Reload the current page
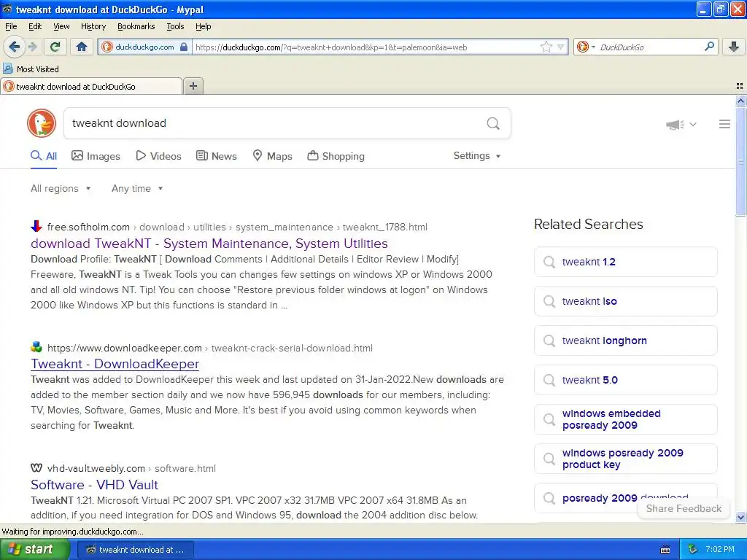The image size is (747, 560). pyautogui.click(x=55, y=47)
